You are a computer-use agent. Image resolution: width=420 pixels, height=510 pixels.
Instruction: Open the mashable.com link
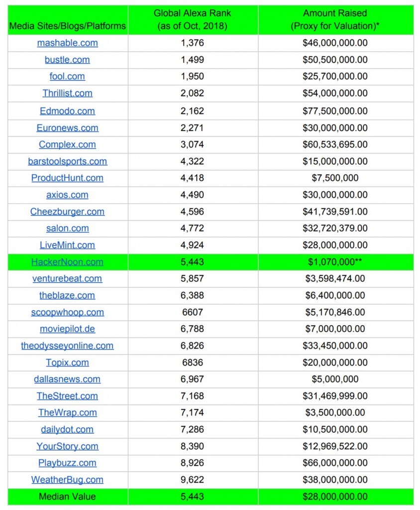(67, 43)
